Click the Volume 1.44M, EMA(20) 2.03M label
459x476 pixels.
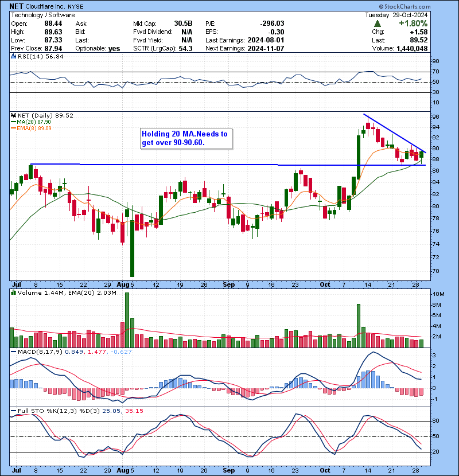[x=67, y=292]
